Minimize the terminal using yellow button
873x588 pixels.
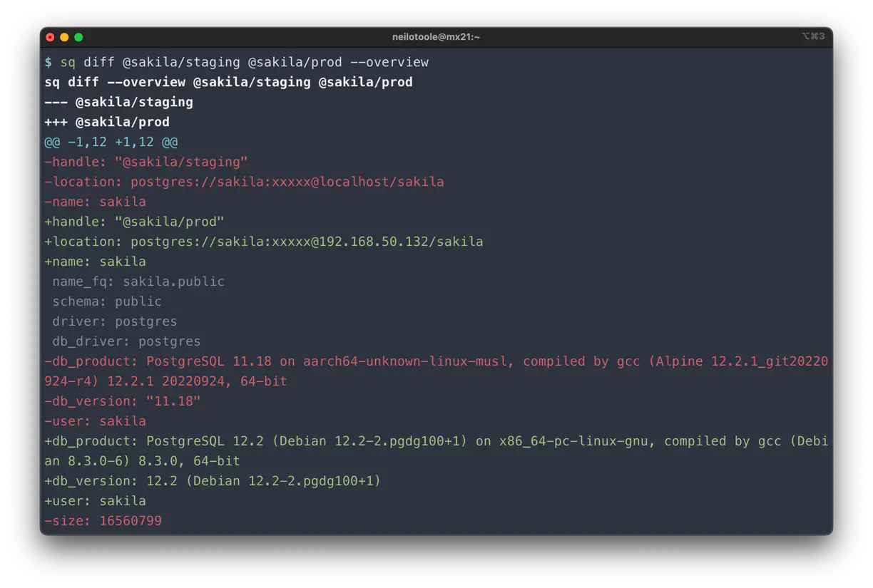click(x=64, y=37)
